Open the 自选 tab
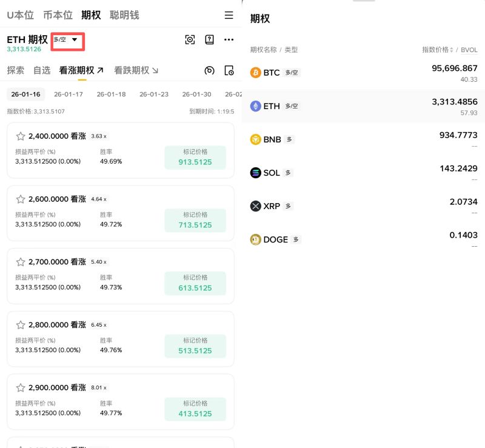The width and height of the screenshot is (485, 448). pos(42,70)
